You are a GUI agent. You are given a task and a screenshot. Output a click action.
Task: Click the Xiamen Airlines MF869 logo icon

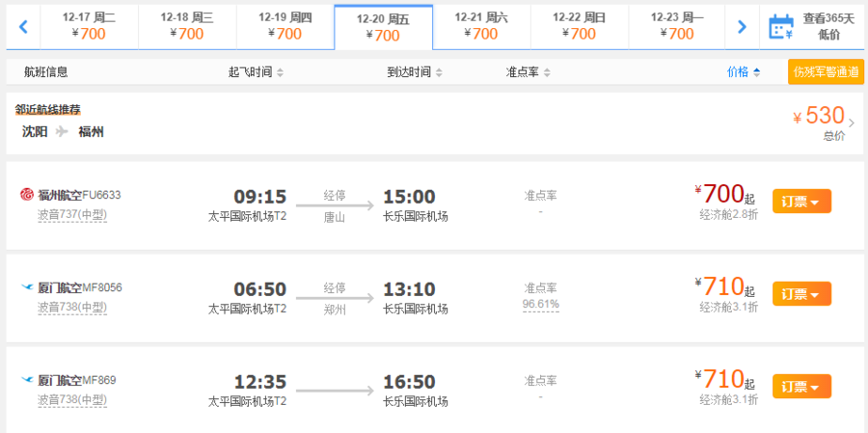coord(26,380)
